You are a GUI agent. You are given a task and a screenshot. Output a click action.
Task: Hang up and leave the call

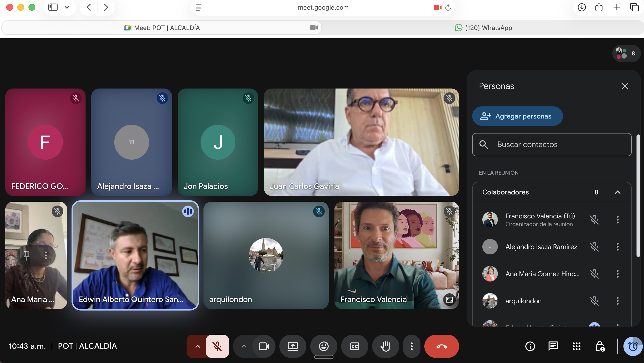tap(441, 346)
